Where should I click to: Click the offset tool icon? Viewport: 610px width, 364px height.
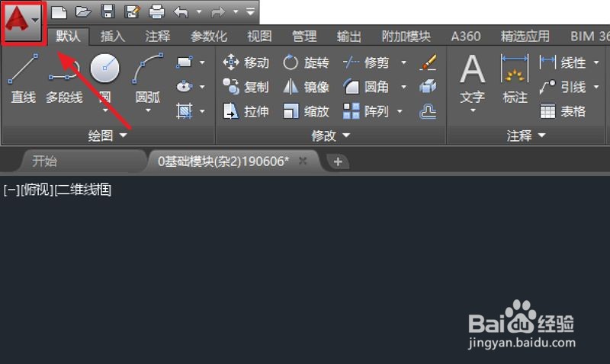coord(428,111)
